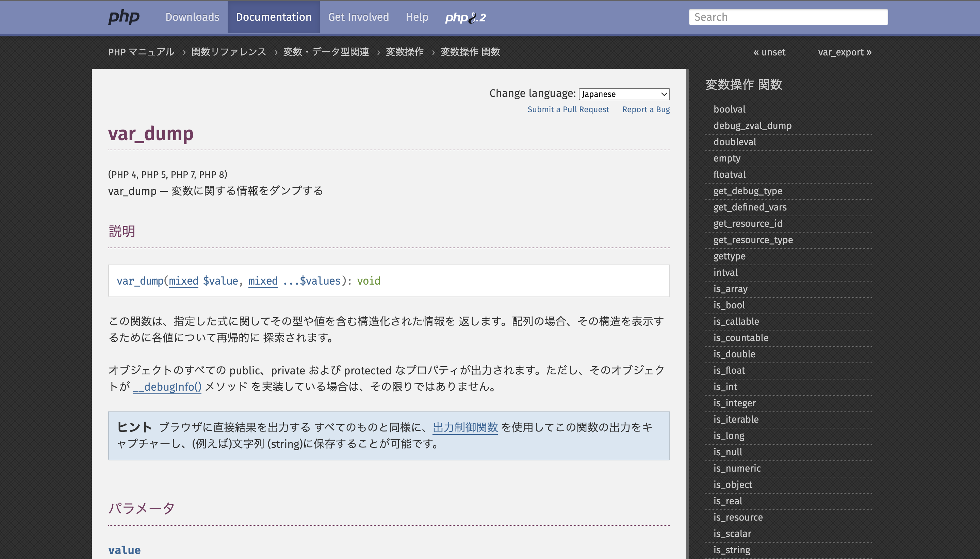The height and width of the screenshot is (559, 980).
Task: Click the 説明 section heading
Action: (x=122, y=231)
